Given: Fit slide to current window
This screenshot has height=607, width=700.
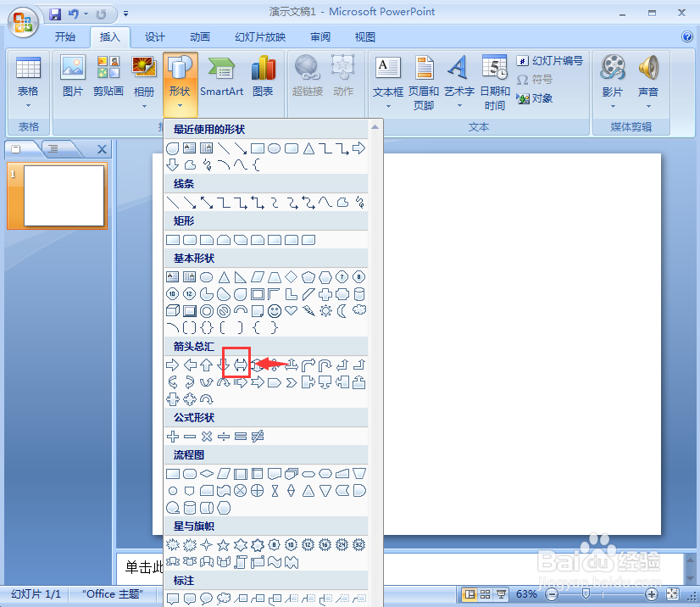Looking at the screenshot, I should [x=672, y=594].
